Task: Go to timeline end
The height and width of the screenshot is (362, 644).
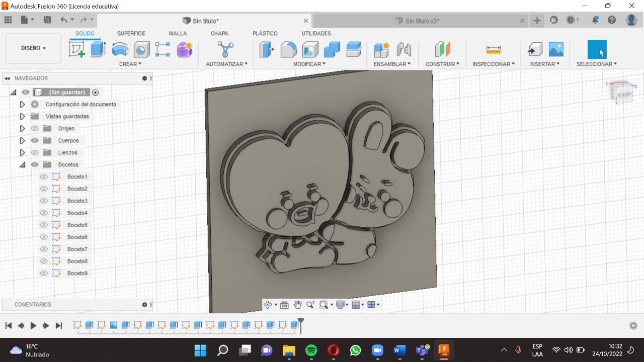Action: (58, 326)
